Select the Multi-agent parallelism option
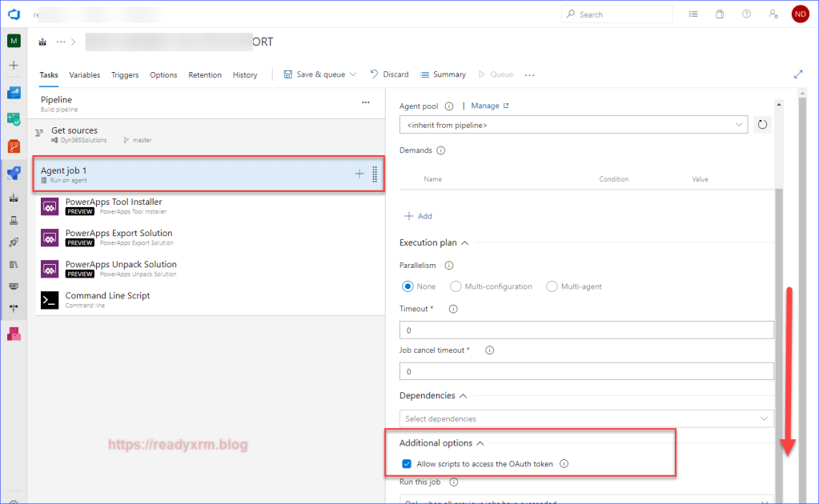The height and width of the screenshot is (504, 819). pyautogui.click(x=552, y=286)
